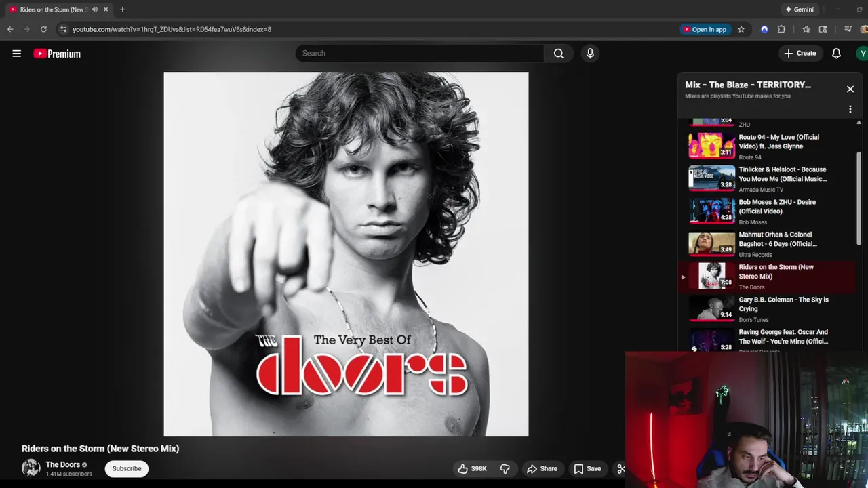Open The Doors uploader under playlist entry
Image resolution: width=868 pixels, height=488 pixels.
(x=751, y=287)
